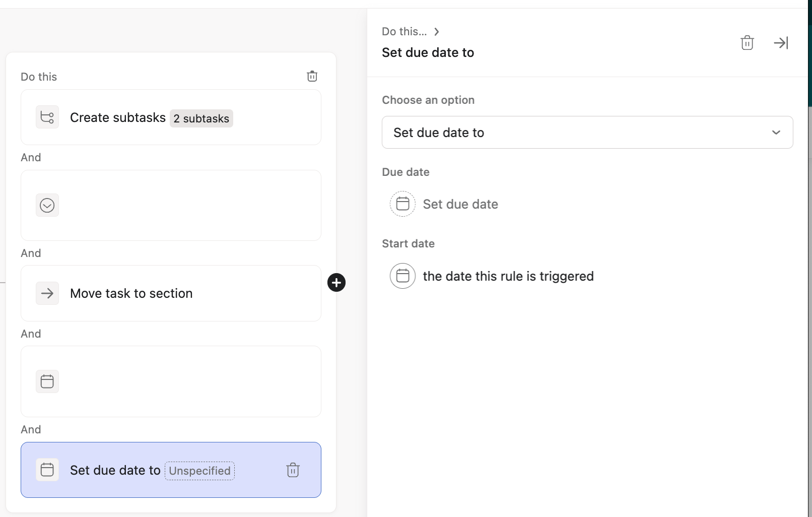This screenshot has height=517, width=812.
Task: Click the "Unspecified" due date badge
Action: coord(199,471)
